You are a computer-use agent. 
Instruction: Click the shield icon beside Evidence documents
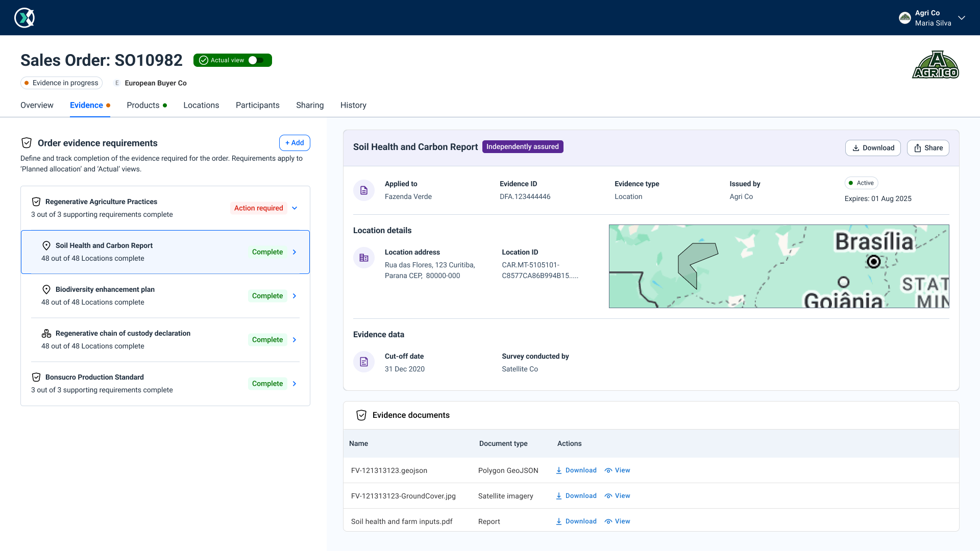pyautogui.click(x=361, y=415)
